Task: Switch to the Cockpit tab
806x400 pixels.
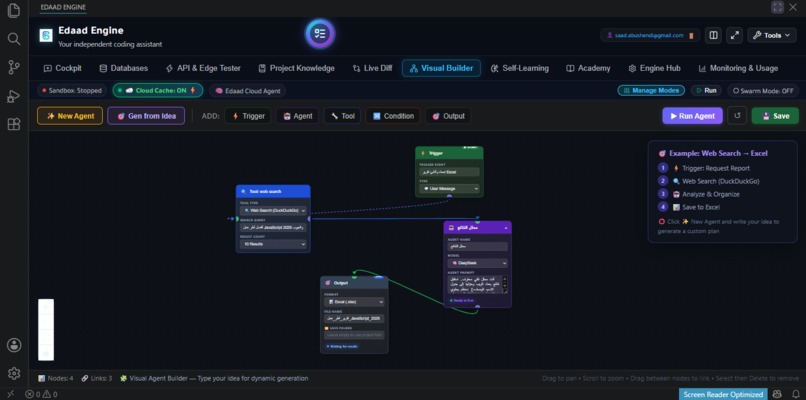Action: [x=63, y=68]
